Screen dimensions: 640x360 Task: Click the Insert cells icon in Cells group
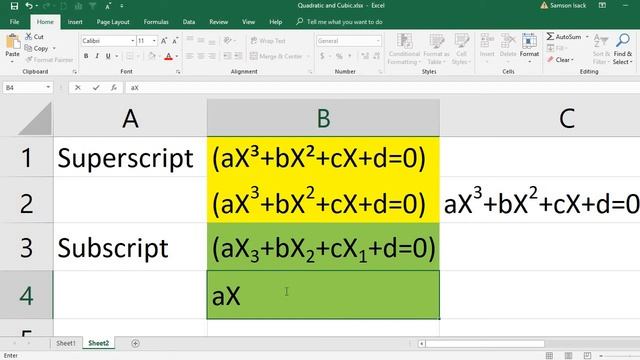(487, 41)
